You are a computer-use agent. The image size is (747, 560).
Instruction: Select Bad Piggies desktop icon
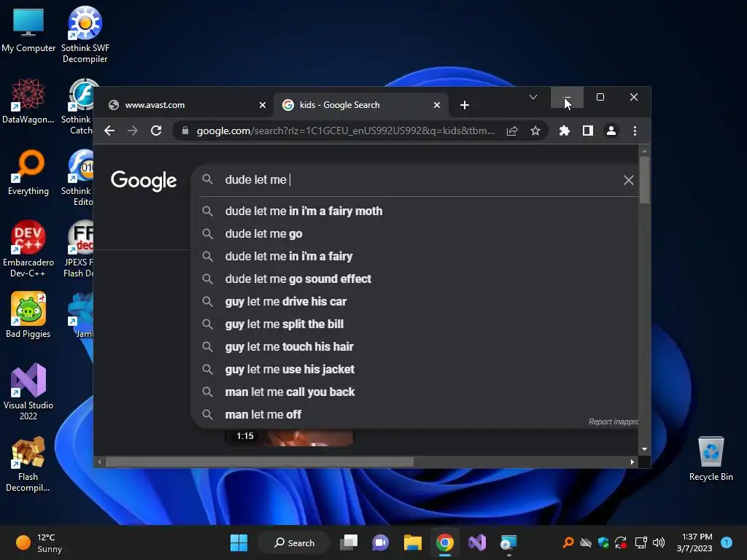pyautogui.click(x=28, y=315)
